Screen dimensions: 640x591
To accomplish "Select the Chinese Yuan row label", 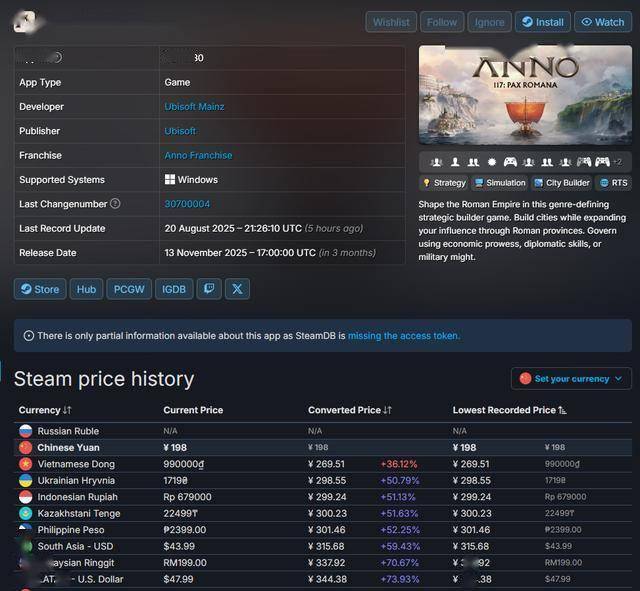I will point(69,447).
